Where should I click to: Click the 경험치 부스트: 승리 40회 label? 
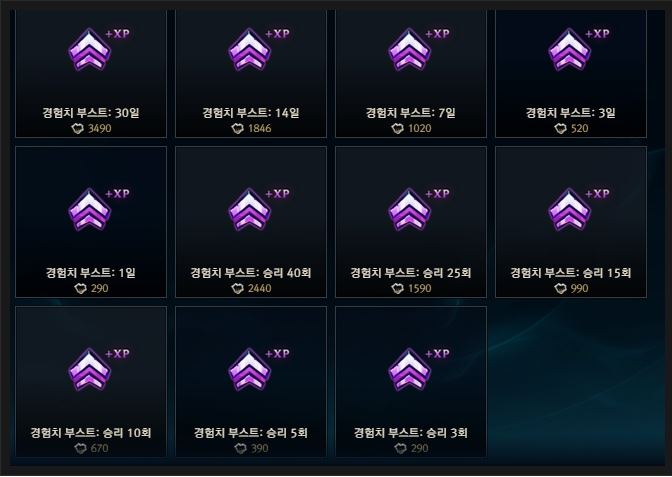click(251, 273)
